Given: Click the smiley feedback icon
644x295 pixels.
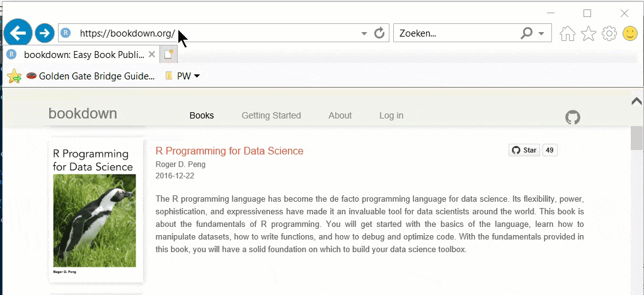Looking at the screenshot, I should [x=630, y=33].
